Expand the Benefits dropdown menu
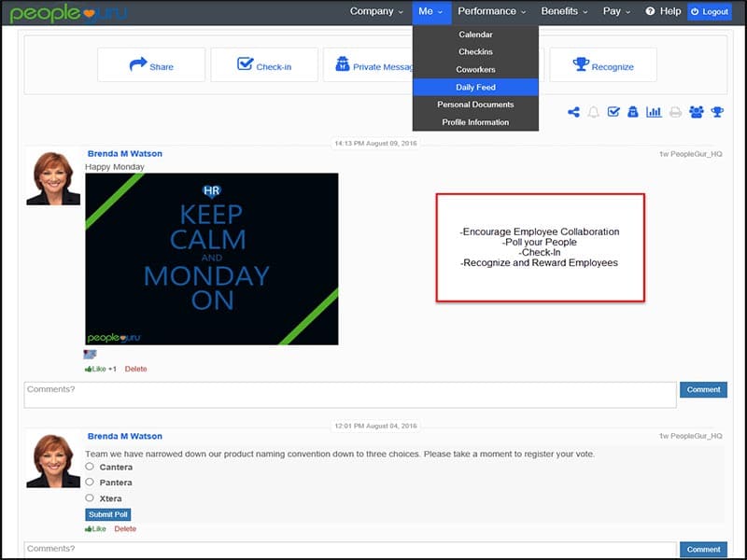Viewport: 747px width, 560px height. (565, 12)
